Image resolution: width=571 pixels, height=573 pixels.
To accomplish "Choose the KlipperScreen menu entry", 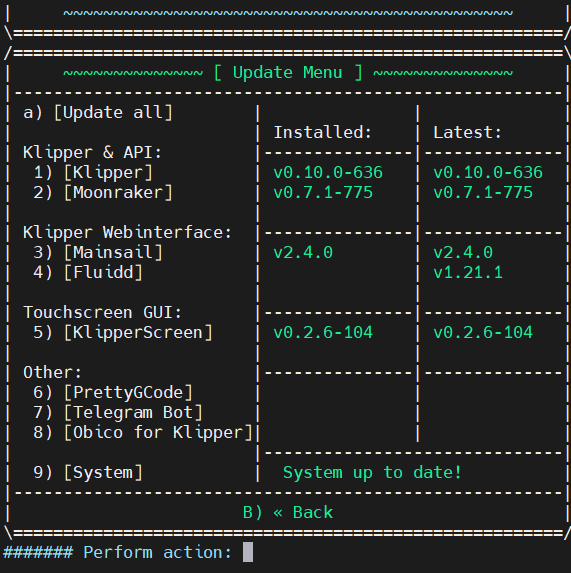I will (123, 333).
